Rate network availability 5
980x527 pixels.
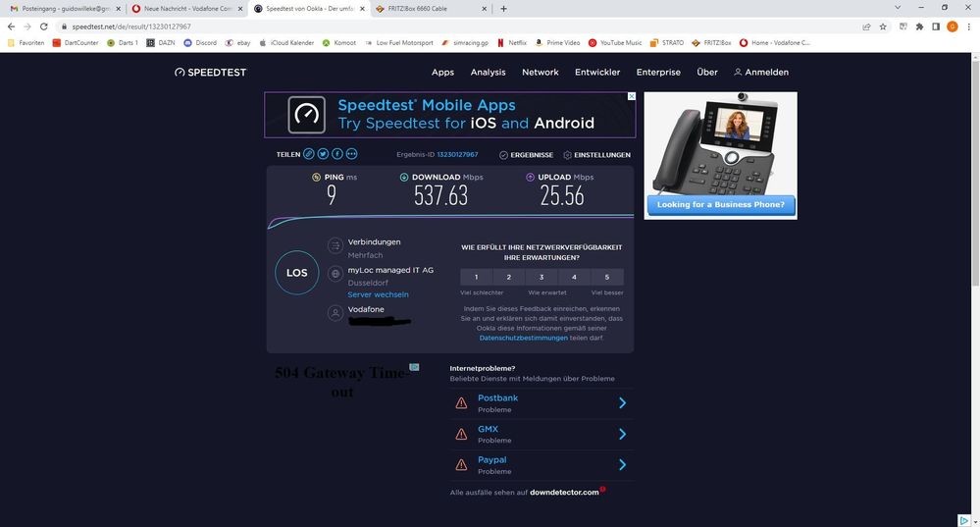(x=607, y=277)
